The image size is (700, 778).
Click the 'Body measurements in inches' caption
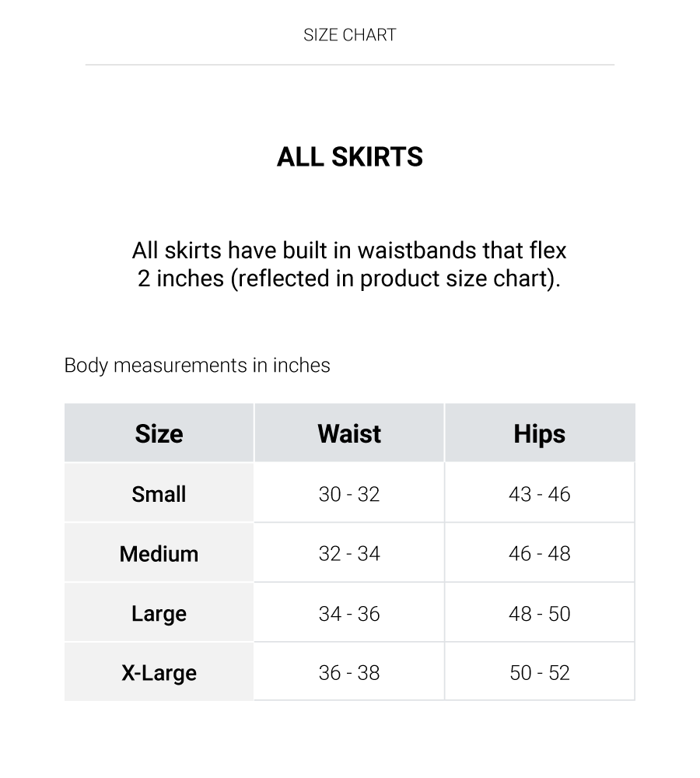[x=197, y=366]
